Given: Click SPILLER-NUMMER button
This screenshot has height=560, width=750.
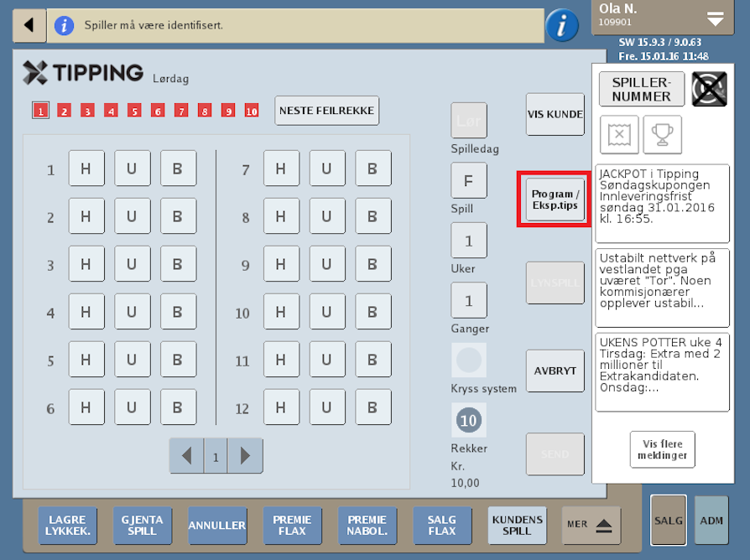Looking at the screenshot, I should click(642, 90).
